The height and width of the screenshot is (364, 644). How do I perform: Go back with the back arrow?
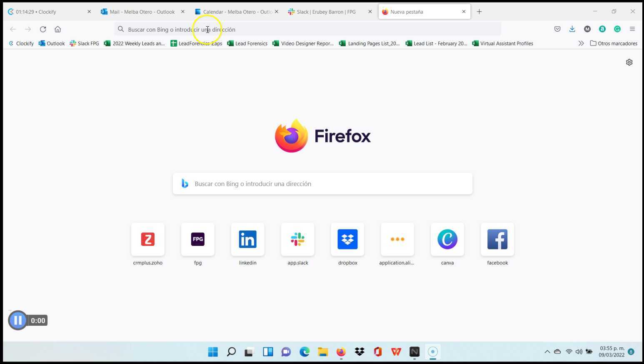coord(13,29)
